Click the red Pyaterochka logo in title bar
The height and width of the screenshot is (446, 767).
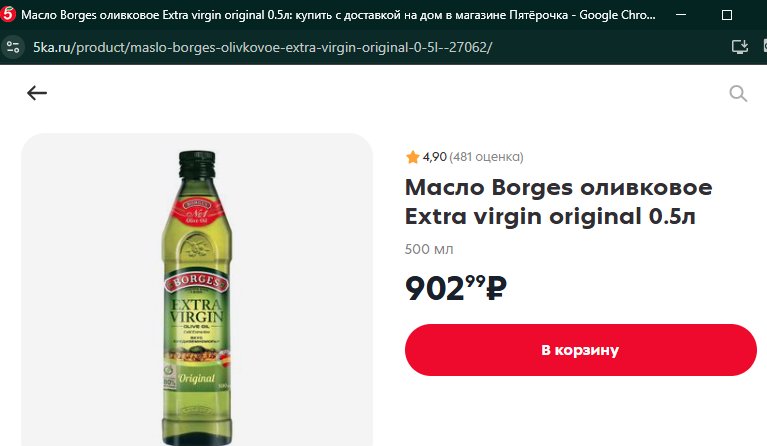coord(7,15)
